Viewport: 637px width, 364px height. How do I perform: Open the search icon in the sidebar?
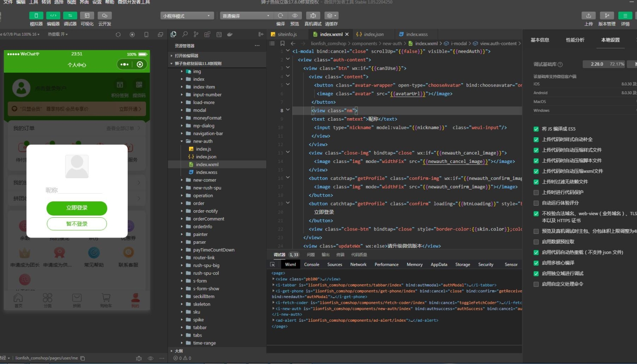[185, 34]
